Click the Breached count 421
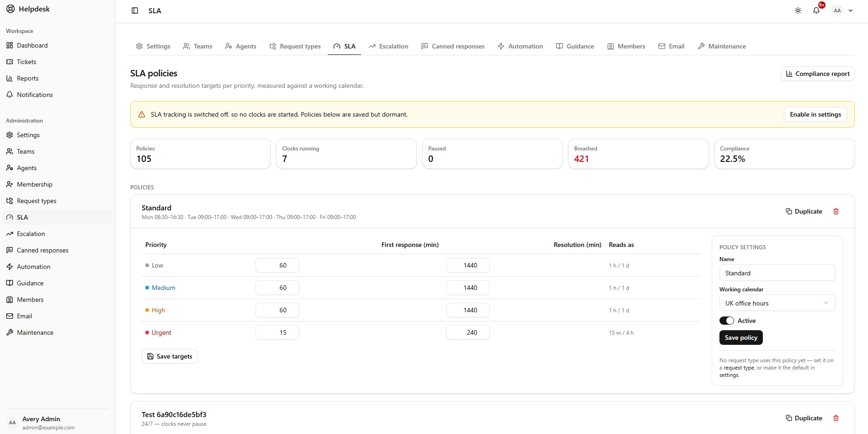The height and width of the screenshot is (434, 868). point(581,159)
